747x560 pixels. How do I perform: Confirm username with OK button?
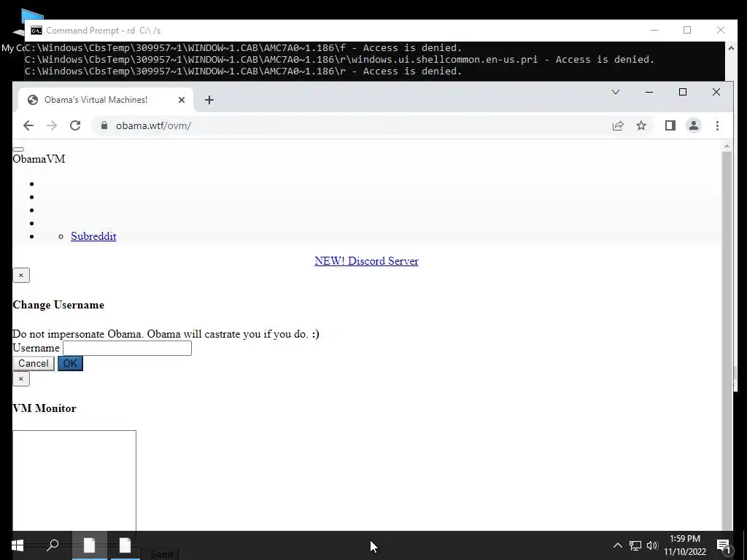(70, 363)
